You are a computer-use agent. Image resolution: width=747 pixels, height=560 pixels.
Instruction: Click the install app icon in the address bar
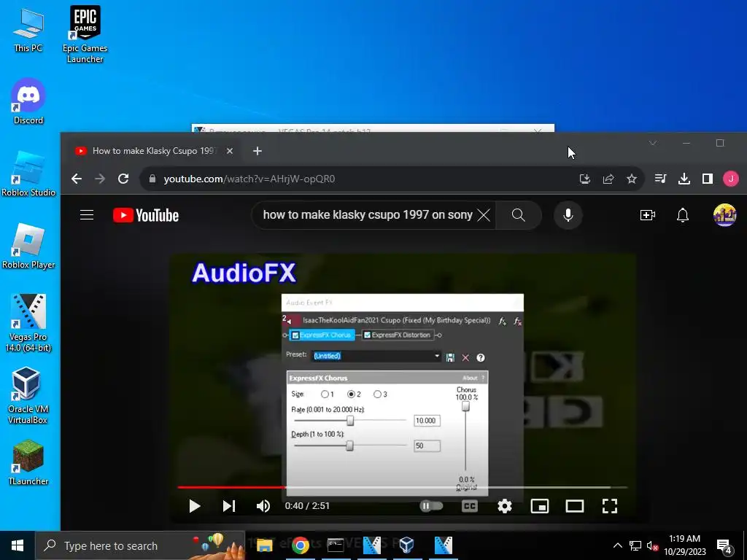tap(585, 179)
